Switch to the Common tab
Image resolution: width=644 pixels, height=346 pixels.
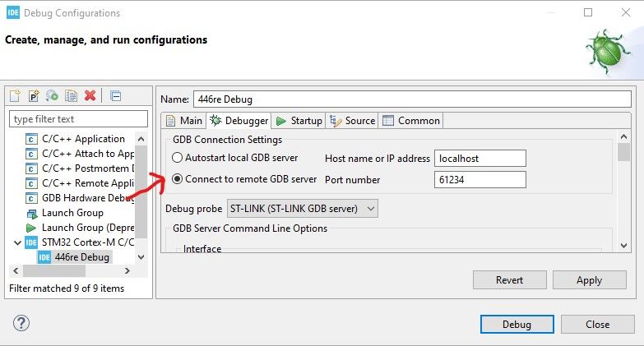(x=410, y=121)
